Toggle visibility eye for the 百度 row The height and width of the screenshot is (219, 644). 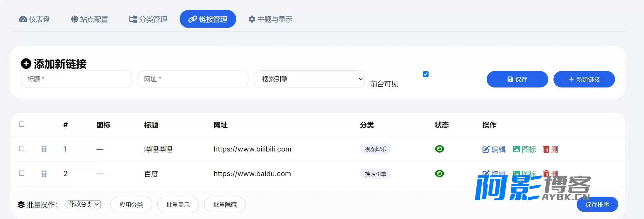click(439, 173)
